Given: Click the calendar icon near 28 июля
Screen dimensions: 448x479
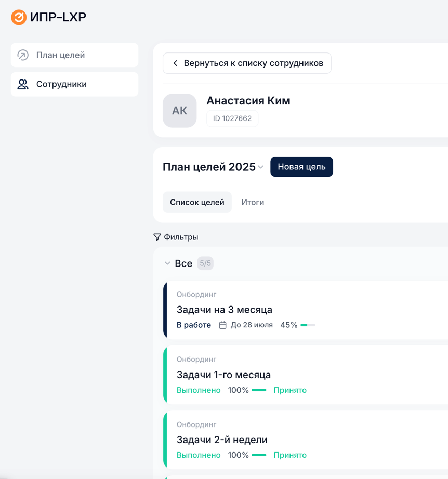Looking at the screenshot, I should [x=222, y=325].
